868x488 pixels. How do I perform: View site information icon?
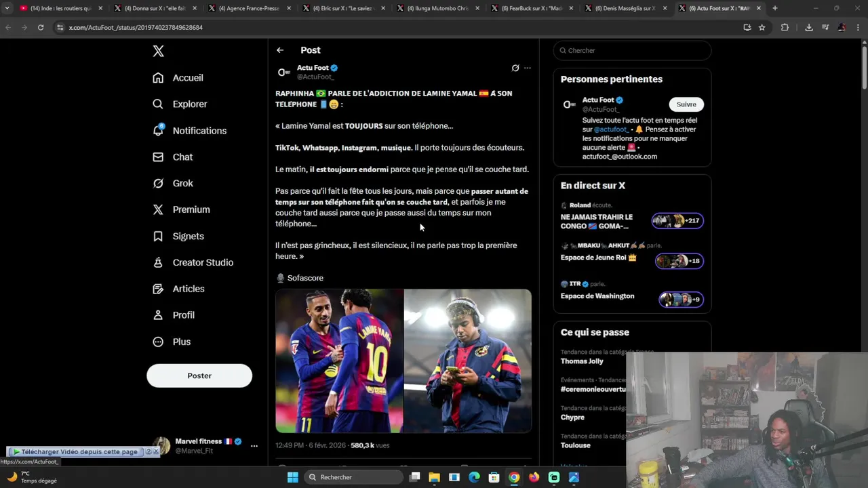pos(60,27)
